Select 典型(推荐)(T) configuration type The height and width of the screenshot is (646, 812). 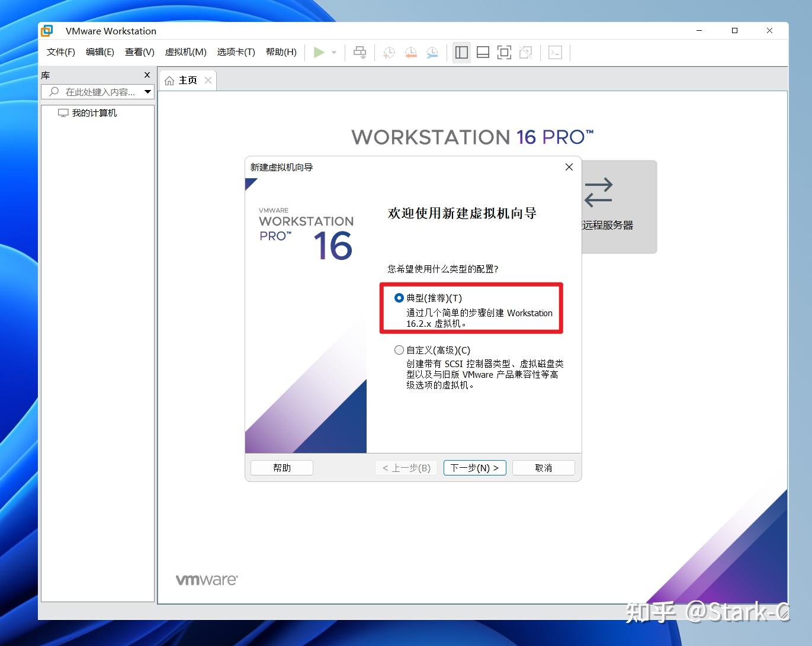point(399,298)
